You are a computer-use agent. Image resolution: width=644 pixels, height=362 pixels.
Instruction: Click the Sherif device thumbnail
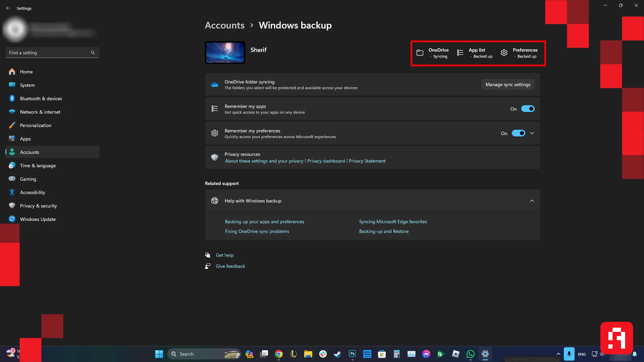coord(225,53)
